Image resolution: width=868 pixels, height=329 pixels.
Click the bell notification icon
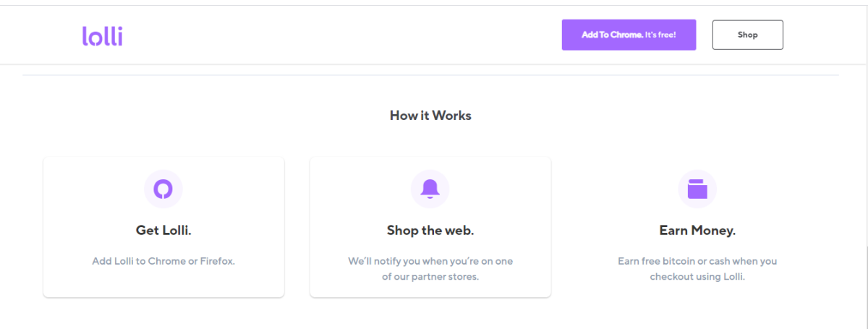(x=430, y=189)
